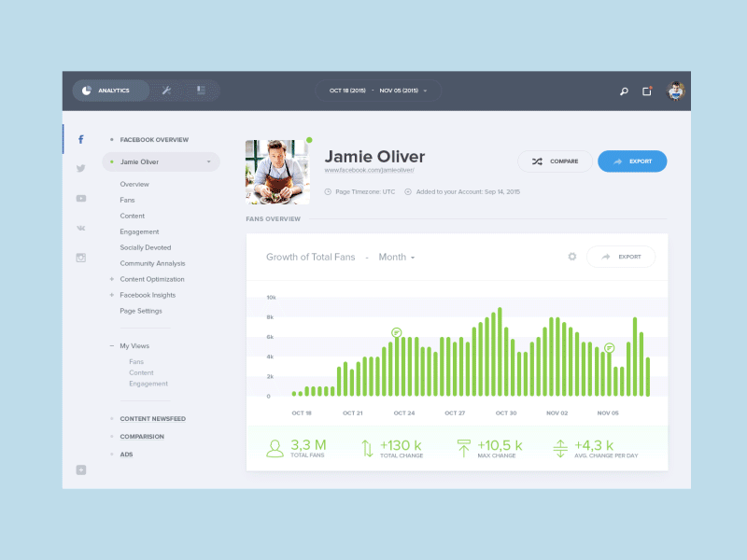Select the YouTube sidebar icon
Screen dimensions: 747x560
pos(81,198)
